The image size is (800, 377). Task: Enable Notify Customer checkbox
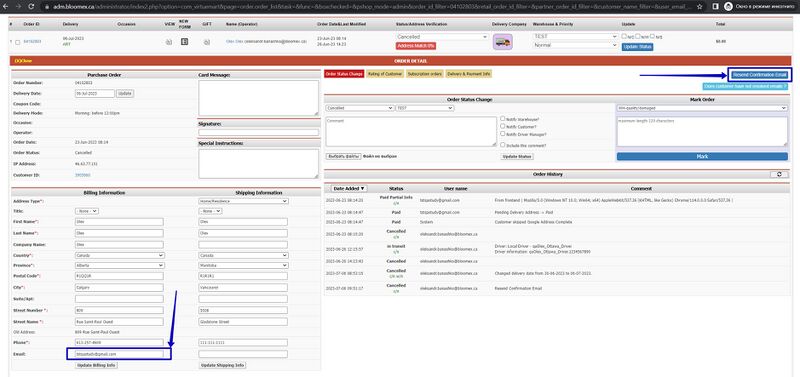[503, 126]
